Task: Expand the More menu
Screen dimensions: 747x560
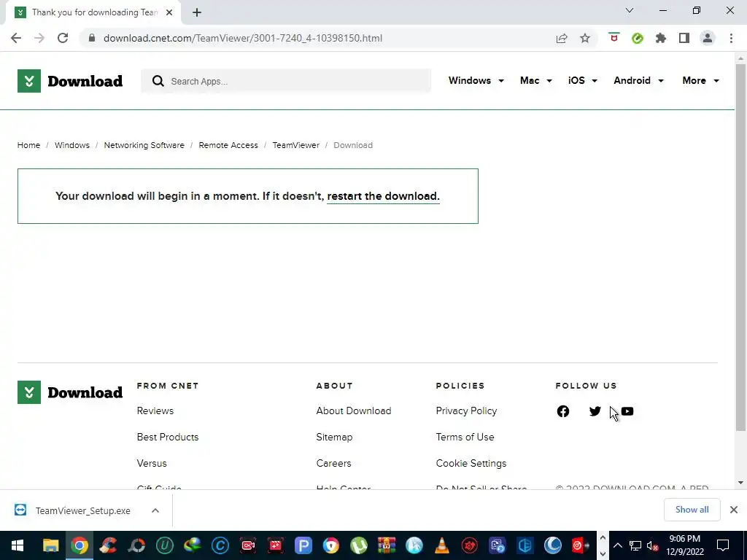Action: point(700,80)
